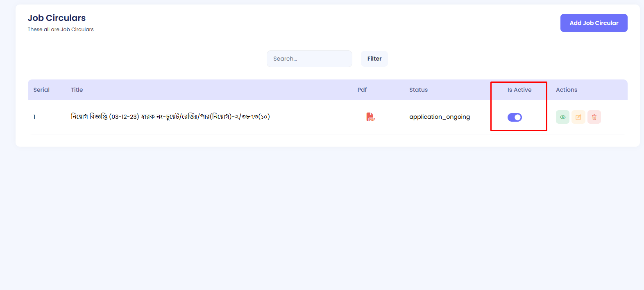
Task: Delete the job circular with the red trash icon
Action: click(x=594, y=117)
